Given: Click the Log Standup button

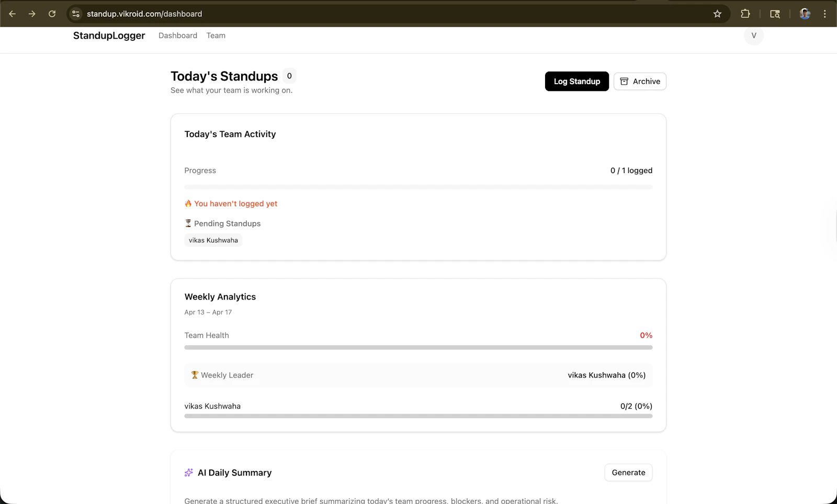Looking at the screenshot, I should [x=576, y=81].
